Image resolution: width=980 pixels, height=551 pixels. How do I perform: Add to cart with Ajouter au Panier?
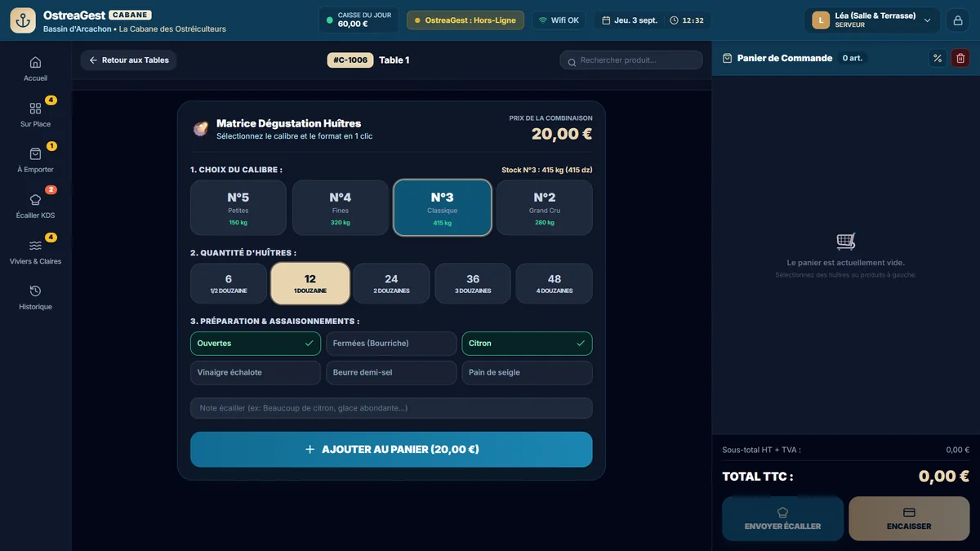[x=391, y=449]
